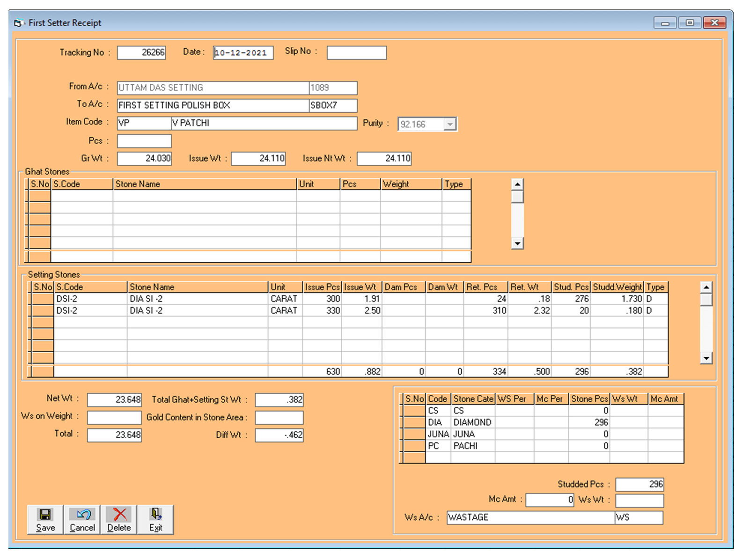Click the Date input field
Image resolution: width=743 pixels, height=560 pixels.
coord(243,53)
